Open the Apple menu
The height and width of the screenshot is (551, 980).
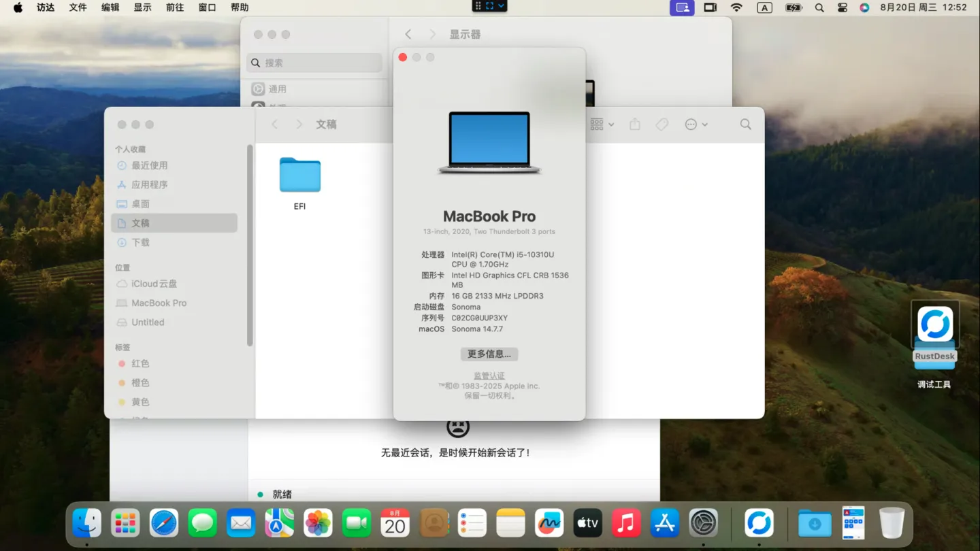pyautogui.click(x=18, y=7)
